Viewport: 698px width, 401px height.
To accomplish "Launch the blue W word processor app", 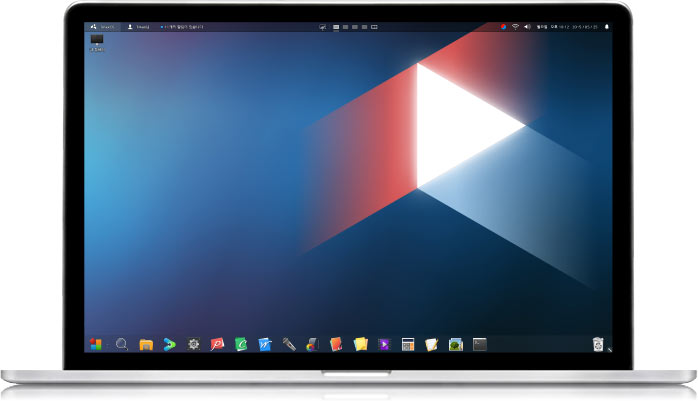I will [x=265, y=344].
